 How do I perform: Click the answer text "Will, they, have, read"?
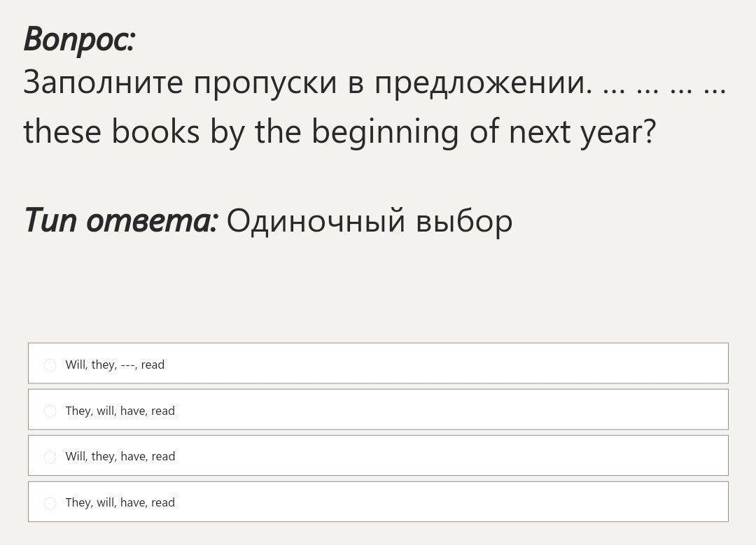[x=120, y=456]
